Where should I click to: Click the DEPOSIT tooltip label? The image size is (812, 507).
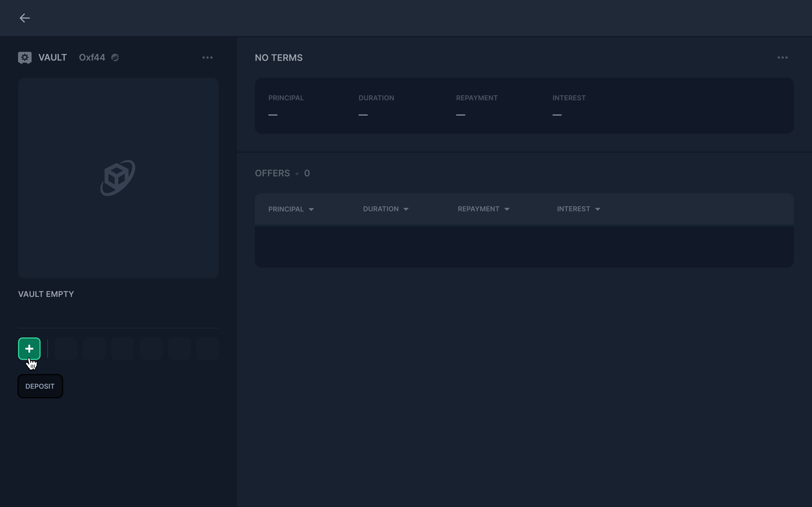[40, 386]
